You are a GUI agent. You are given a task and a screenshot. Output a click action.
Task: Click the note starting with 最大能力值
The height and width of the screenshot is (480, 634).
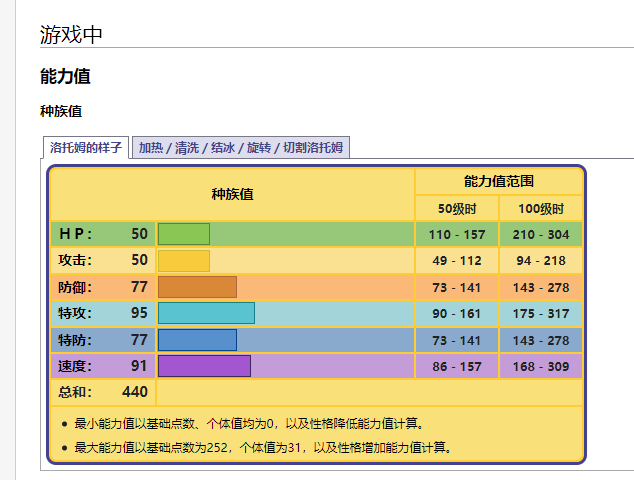[x=264, y=448]
